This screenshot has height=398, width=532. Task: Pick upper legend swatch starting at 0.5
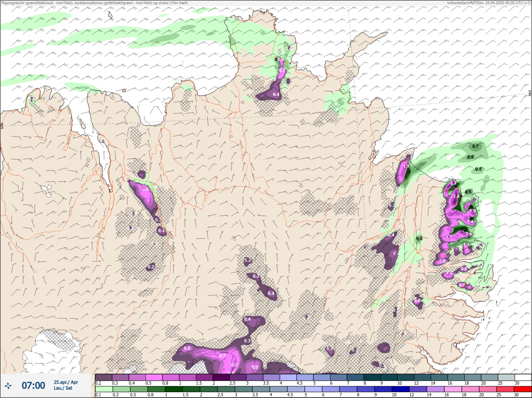154,377
